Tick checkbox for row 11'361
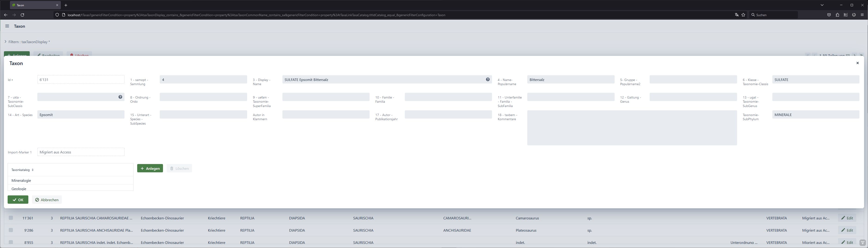Screen dimensions: 868x248 pyautogui.click(x=11, y=218)
